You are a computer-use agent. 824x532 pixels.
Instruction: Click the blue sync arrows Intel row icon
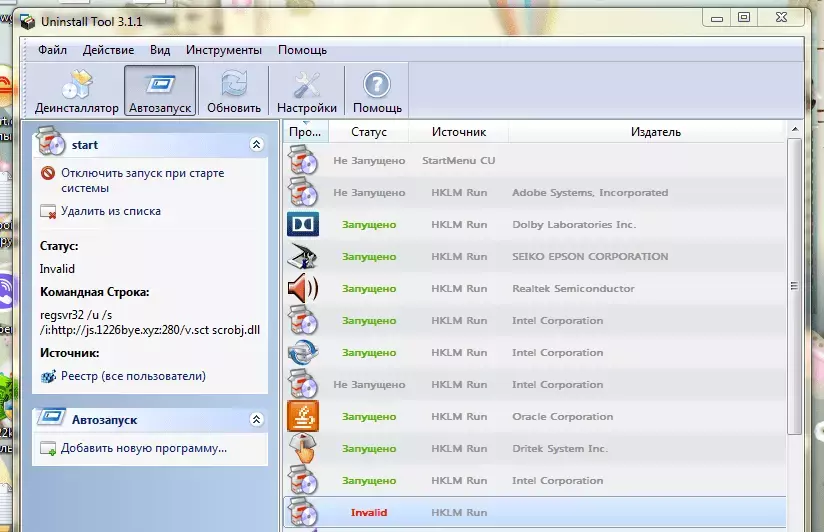pyautogui.click(x=303, y=352)
